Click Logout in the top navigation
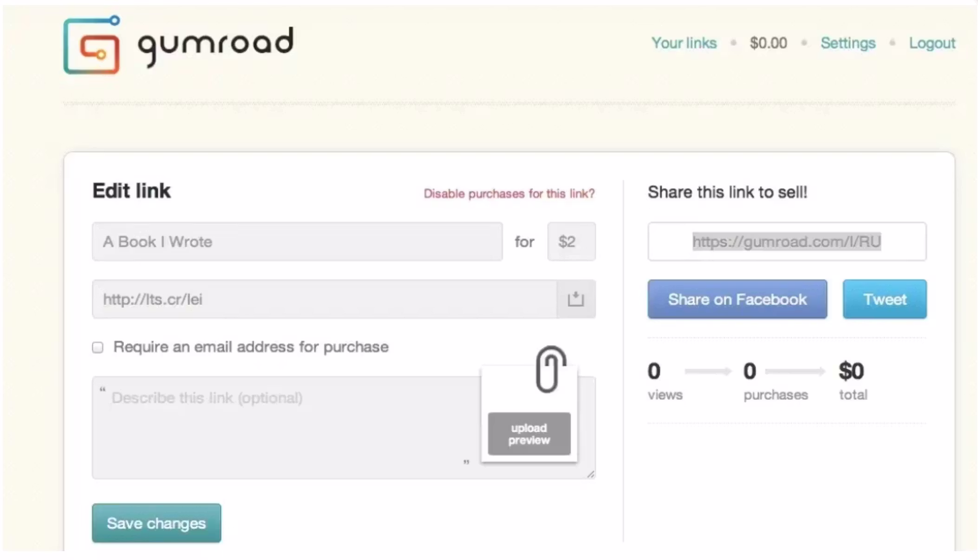 [x=932, y=43]
